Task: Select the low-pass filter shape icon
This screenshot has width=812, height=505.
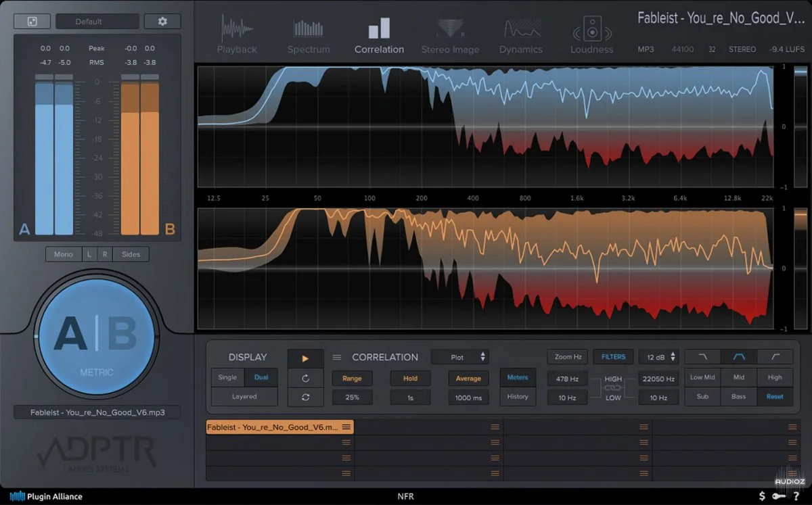Action: pyautogui.click(x=702, y=357)
